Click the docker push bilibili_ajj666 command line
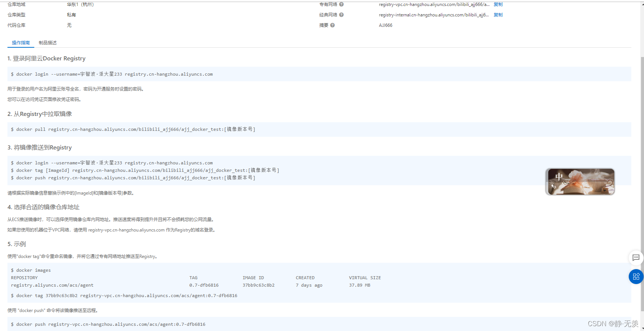Screen dimensions: 644x331 point(133,178)
